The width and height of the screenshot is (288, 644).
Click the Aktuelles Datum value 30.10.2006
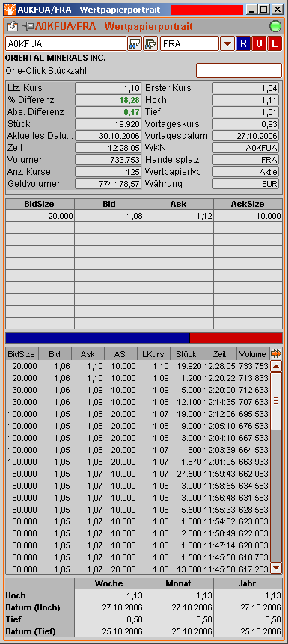(108, 136)
